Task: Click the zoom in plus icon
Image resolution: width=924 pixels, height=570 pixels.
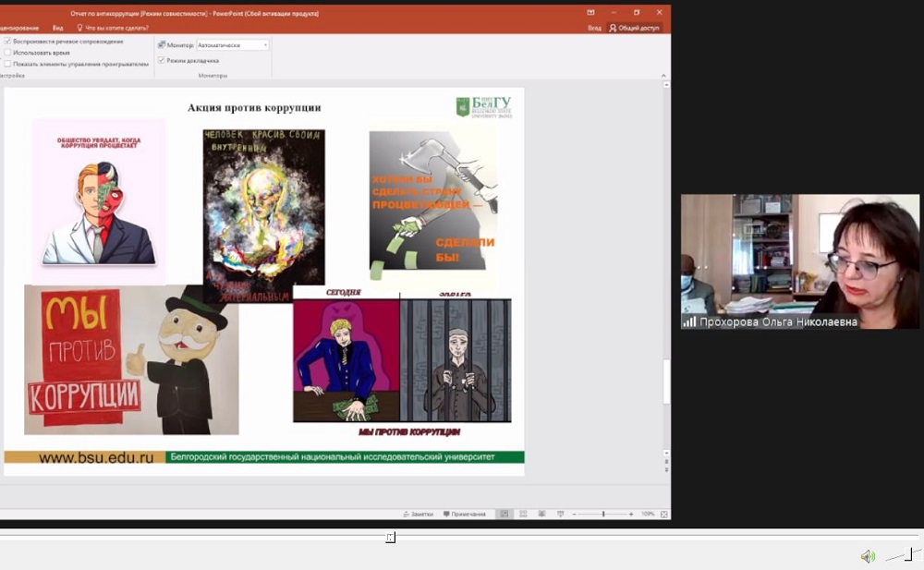Action: [x=632, y=514]
